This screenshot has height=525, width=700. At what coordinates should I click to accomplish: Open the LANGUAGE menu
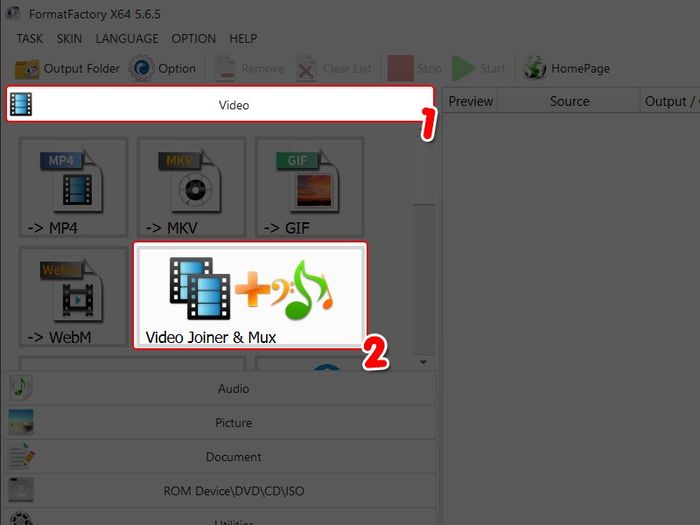(x=127, y=39)
